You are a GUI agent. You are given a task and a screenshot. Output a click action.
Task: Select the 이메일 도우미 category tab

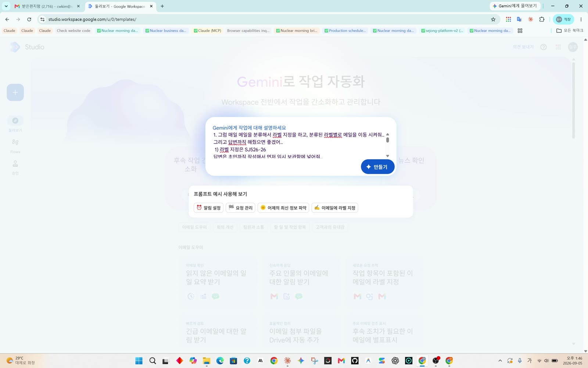194,227
